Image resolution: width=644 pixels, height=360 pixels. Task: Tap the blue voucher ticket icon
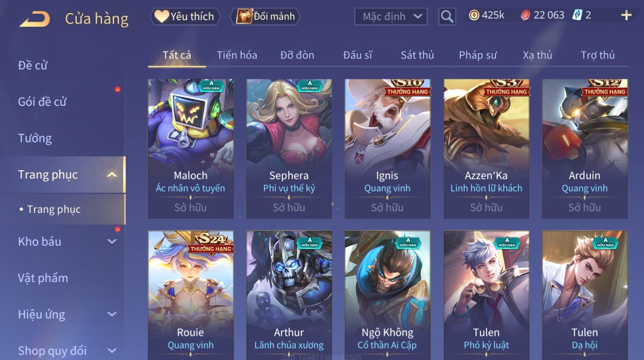point(577,15)
